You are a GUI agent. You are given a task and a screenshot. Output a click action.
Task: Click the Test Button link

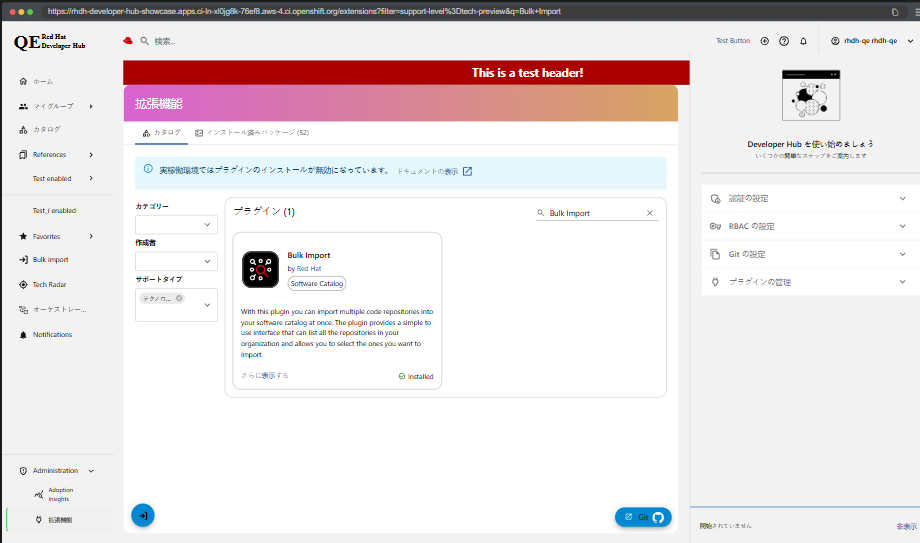click(x=733, y=41)
